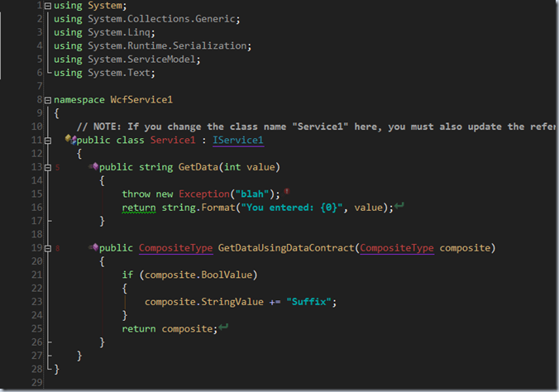Click System.Collections.Generic on line 2
The height and width of the screenshot is (392, 559).
pos(161,19)
